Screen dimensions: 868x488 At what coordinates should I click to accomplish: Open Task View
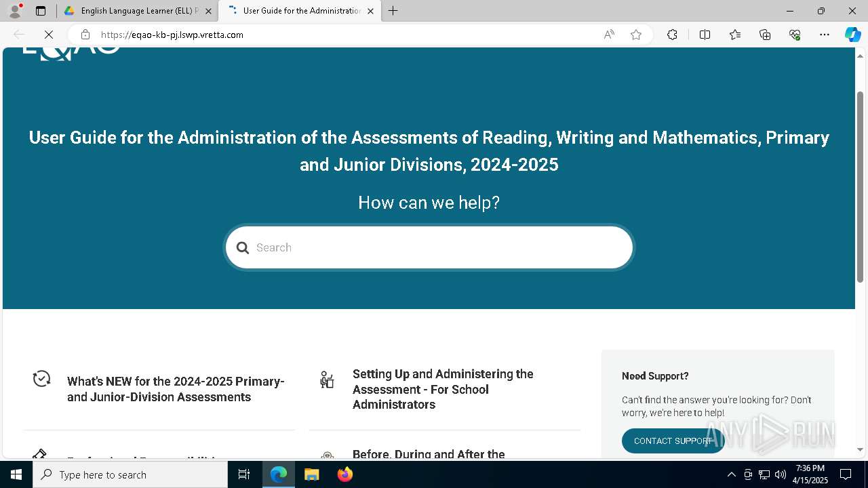click(245, 474)
